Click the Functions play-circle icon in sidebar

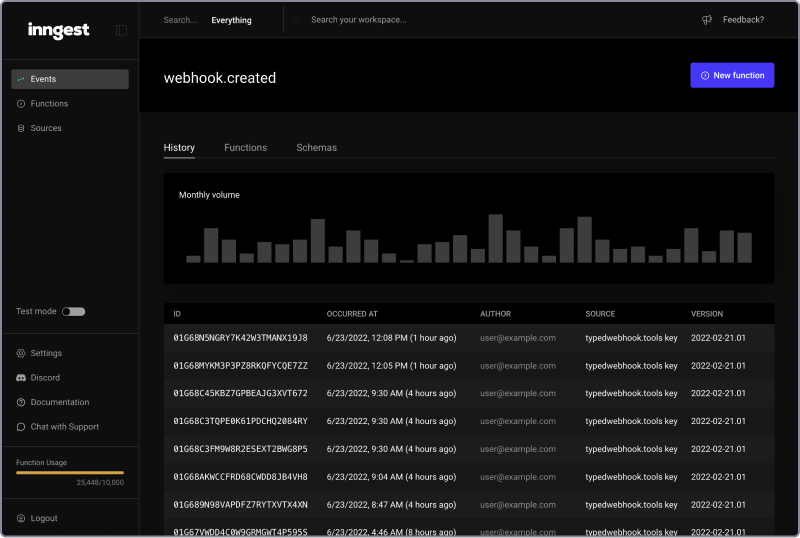[x=21, y=104]
